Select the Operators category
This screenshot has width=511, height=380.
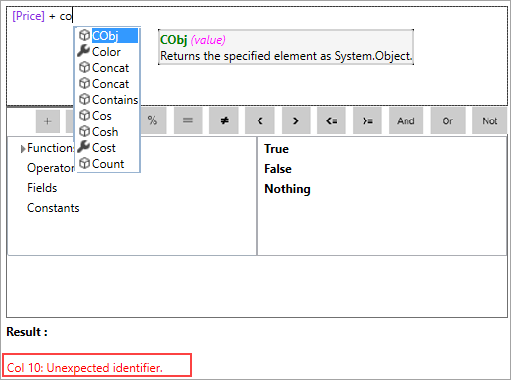click(51, 168)
